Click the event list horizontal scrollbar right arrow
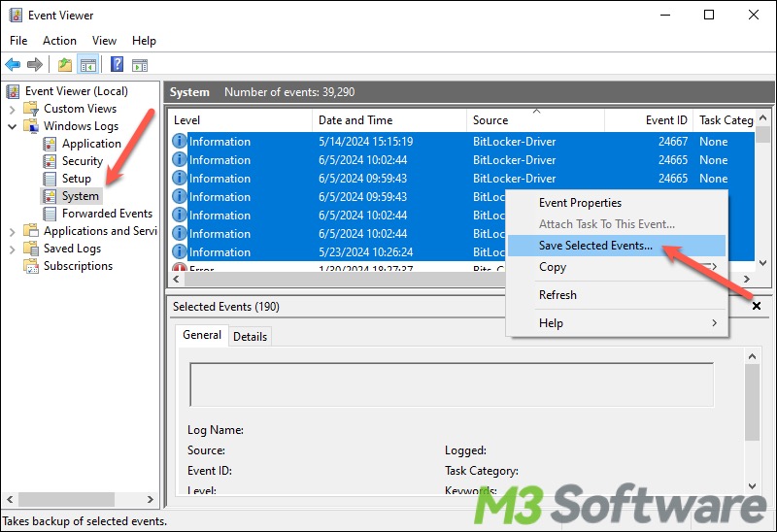This screenshot has width=777, height=532. pos(747,279)
